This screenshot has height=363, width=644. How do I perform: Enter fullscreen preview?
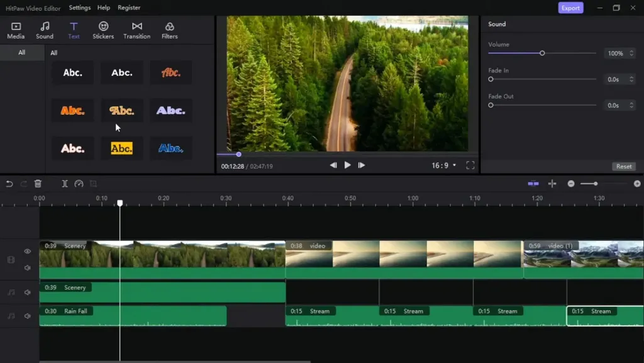click(x=470, y=165)
